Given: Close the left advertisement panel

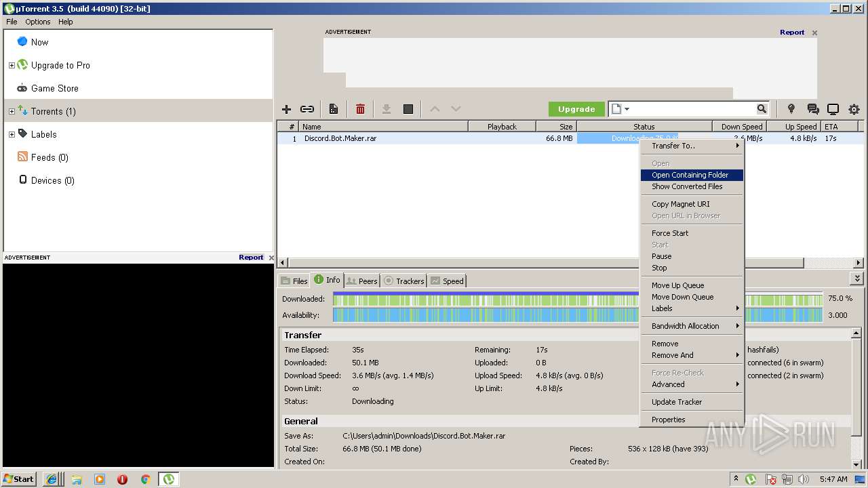Looking at the screenshot, I should pos(271,258).
